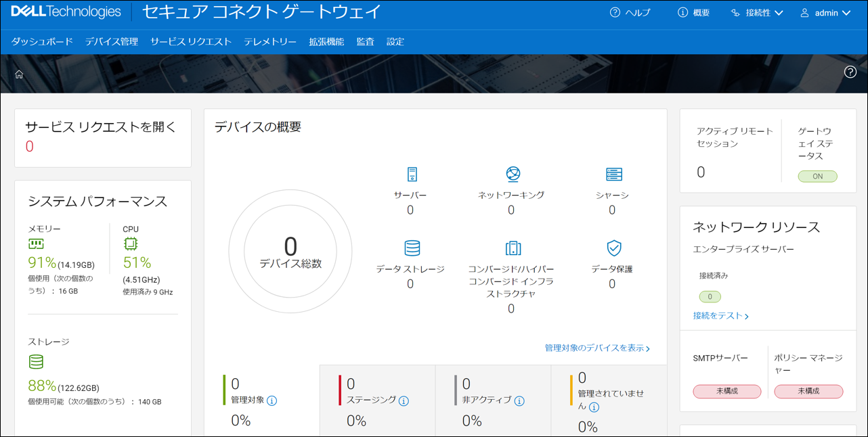This screenshot has height=437, width=868.
Task: Click the デバイスの概要 heading
Action: coord(258,127)
